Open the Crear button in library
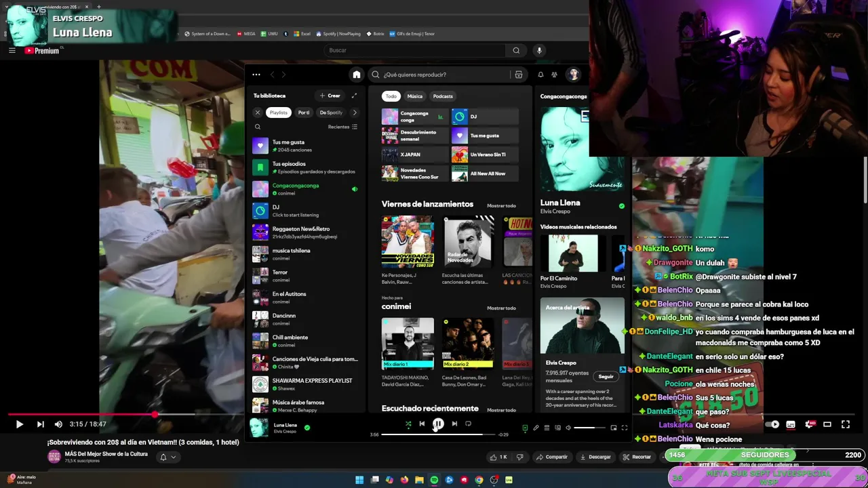 (x=330, y=96)
